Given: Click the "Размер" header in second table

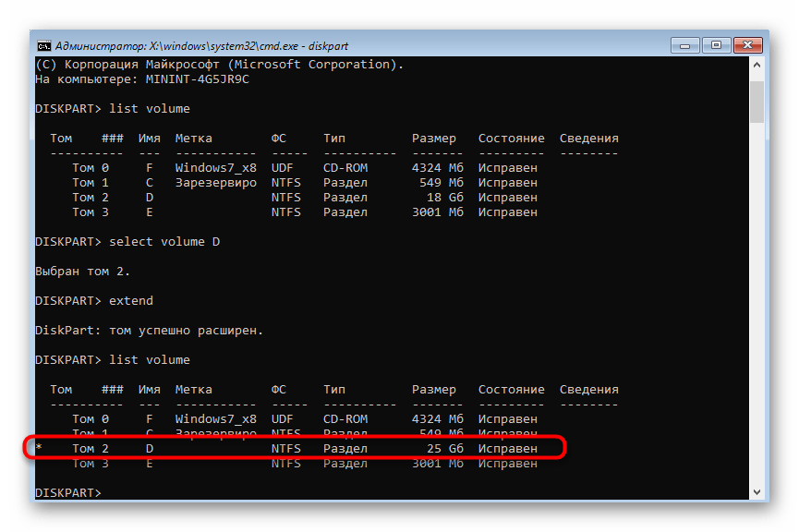Looking at the screenshot, I should 434,390.
